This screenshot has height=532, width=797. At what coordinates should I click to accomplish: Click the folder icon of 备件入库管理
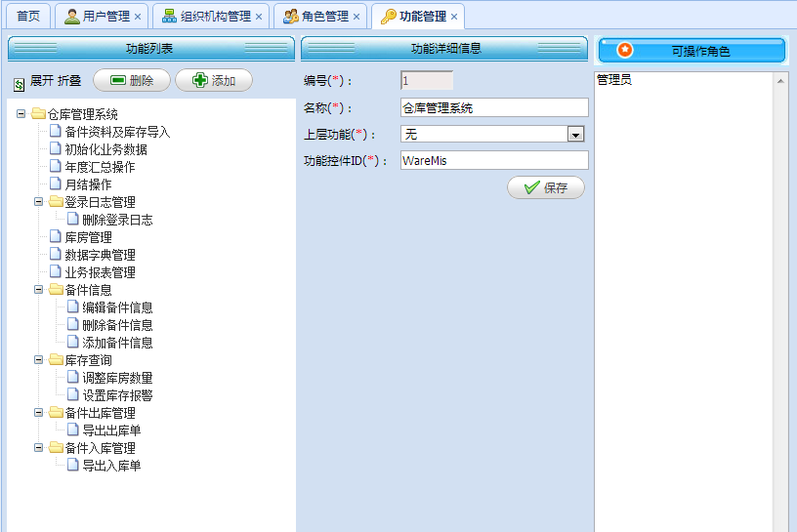pos(56,448)
